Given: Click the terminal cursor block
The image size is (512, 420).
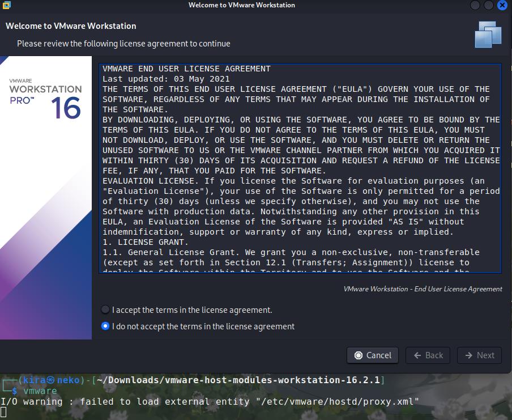Looking at the screenshot, I should (x=3, y=412).
